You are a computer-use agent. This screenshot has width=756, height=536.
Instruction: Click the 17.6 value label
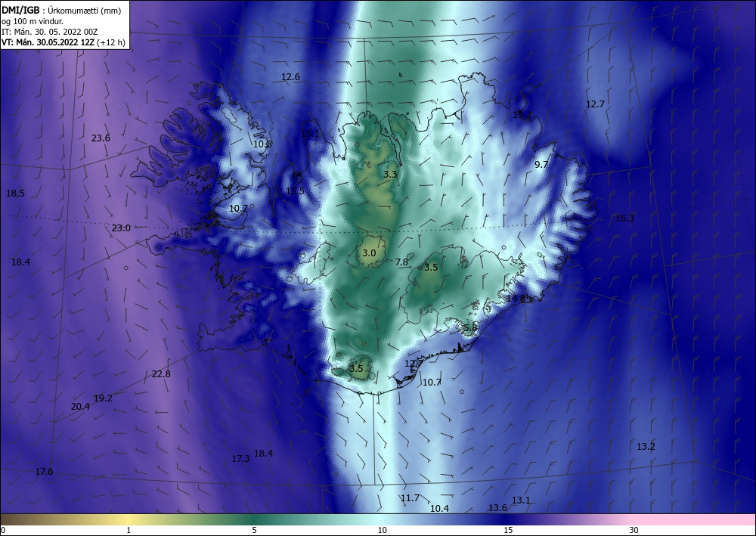coord(44,472)
